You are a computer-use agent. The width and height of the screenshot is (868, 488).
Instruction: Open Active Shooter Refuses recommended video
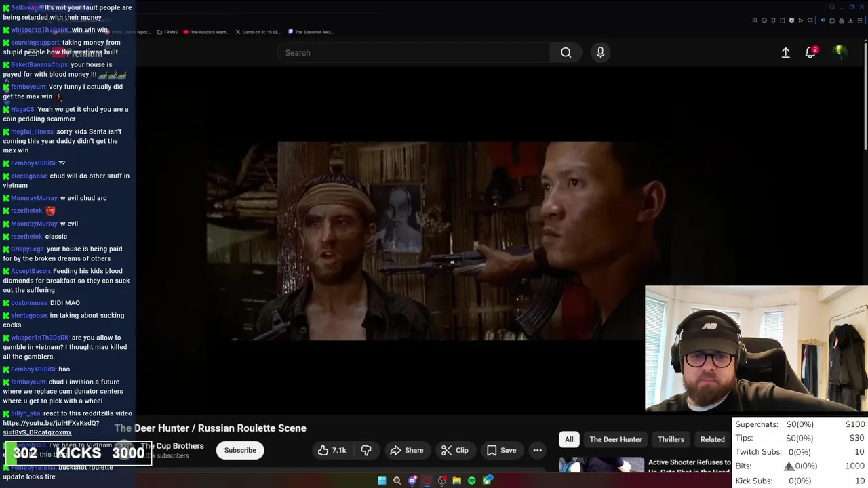click(x=689, y=466)
